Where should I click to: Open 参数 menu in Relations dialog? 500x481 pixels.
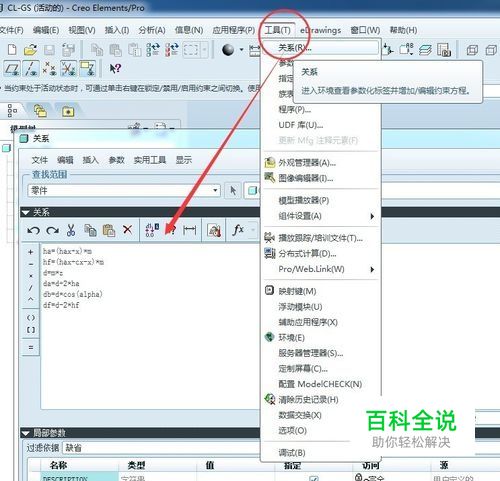pos(116,160)
